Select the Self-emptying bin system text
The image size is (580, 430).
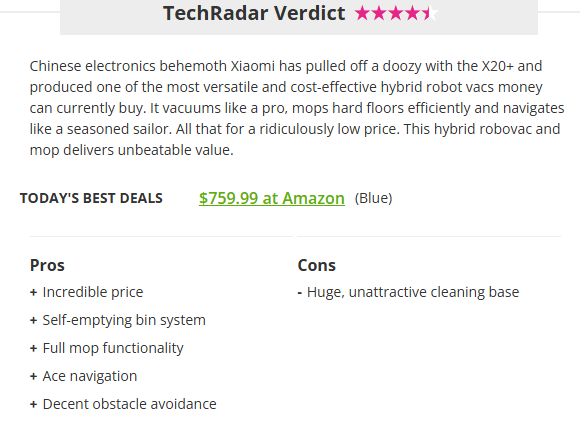pos(124,320)
